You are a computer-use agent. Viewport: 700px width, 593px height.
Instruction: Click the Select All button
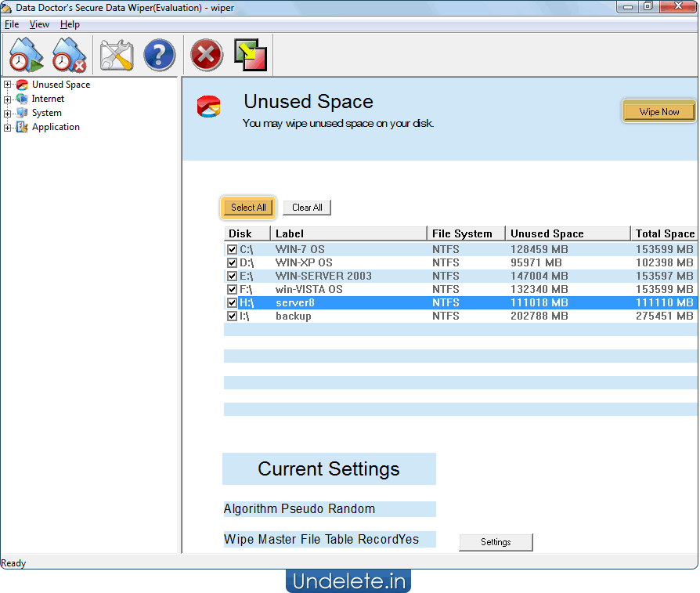coord(248,207)
